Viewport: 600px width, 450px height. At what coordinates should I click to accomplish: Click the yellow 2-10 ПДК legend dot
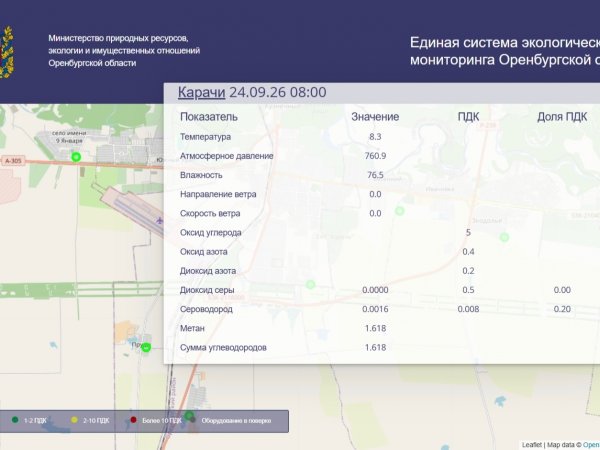(74, 420)
